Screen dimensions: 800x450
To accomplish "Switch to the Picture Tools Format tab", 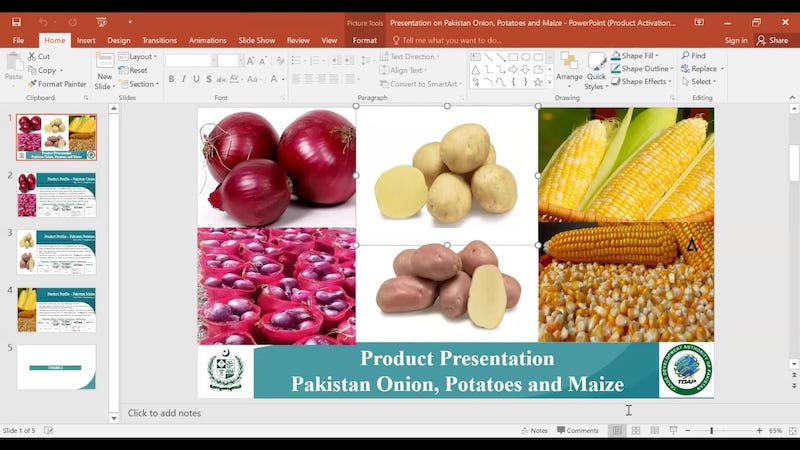I will tap(364, 40).
